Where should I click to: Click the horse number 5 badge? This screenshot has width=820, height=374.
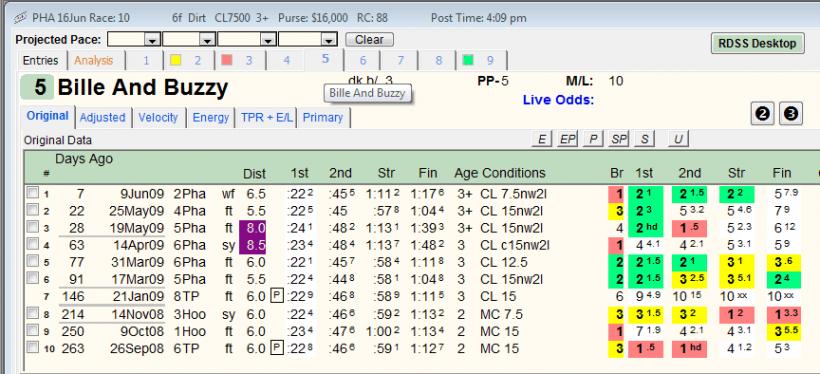click(37, 87)
